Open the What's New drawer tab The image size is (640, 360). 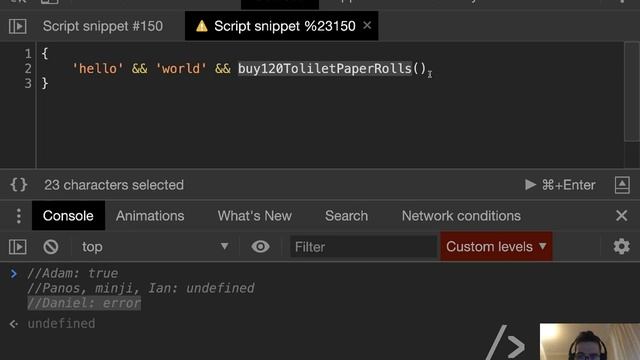[x=254, y=216]
